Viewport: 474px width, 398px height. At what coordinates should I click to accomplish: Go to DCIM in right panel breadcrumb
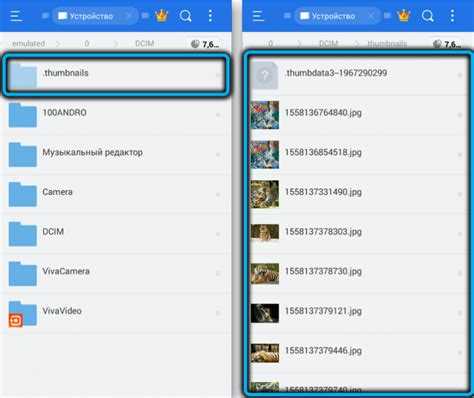tap(329, 44)
